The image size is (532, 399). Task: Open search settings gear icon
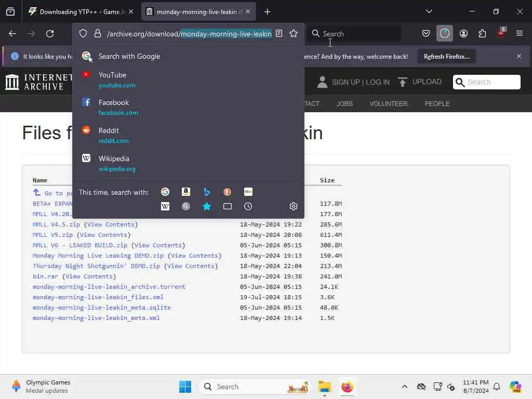pyautogui.click(x=294, y=206)
